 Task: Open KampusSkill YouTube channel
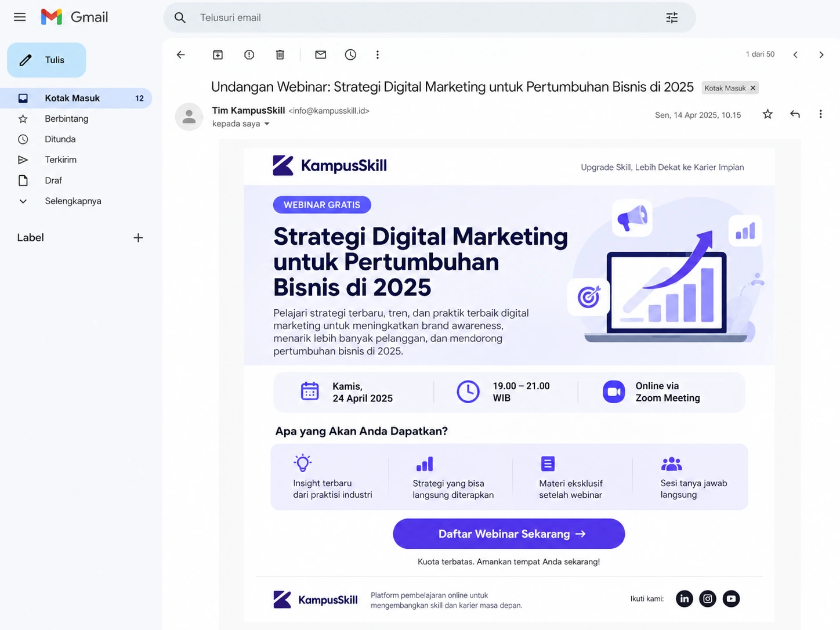pos(732,599)
